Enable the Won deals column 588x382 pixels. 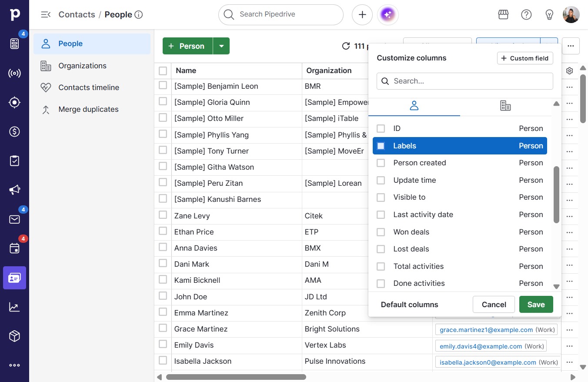click(381, 232)
